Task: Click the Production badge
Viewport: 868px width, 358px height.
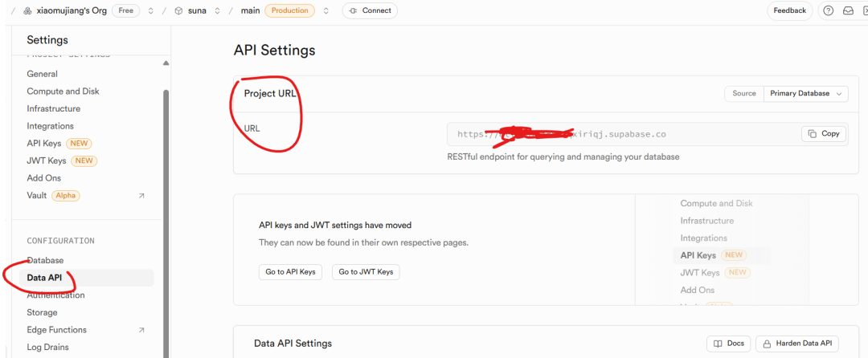Action: click(289, 10)
